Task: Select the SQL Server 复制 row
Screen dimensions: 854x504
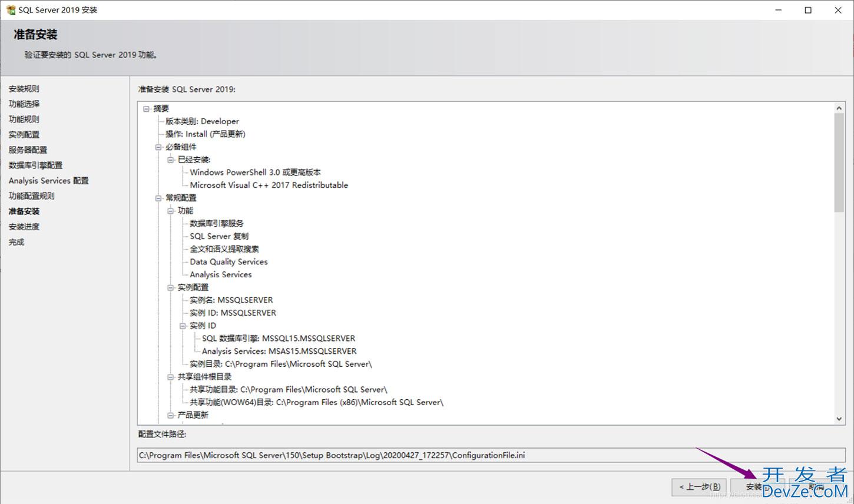Action: coord(219,236)
